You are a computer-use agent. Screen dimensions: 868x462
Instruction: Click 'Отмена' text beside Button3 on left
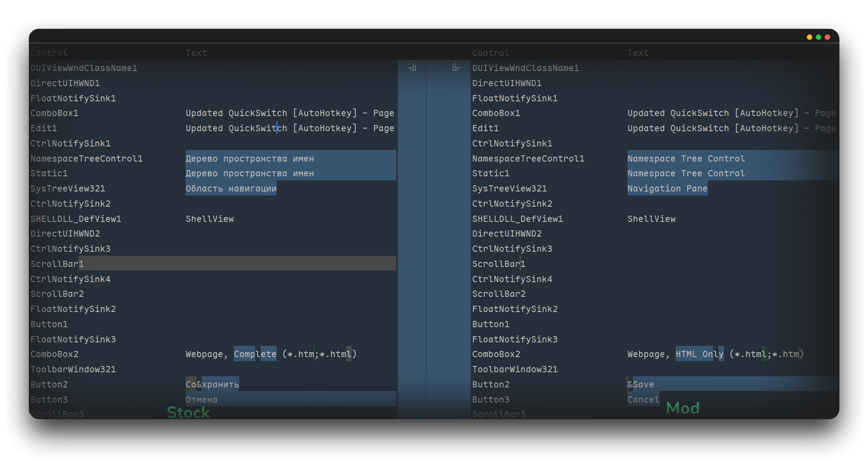(x=202, y=400)
